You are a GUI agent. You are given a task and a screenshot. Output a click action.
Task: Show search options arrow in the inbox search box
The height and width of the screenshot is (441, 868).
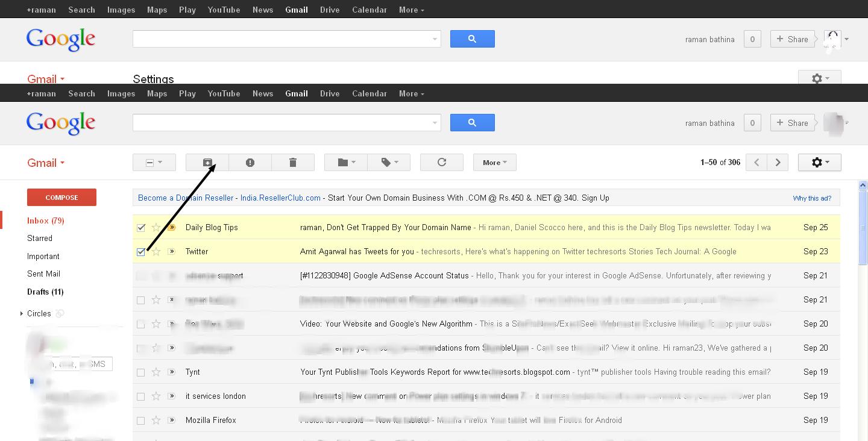click(435, 123)
